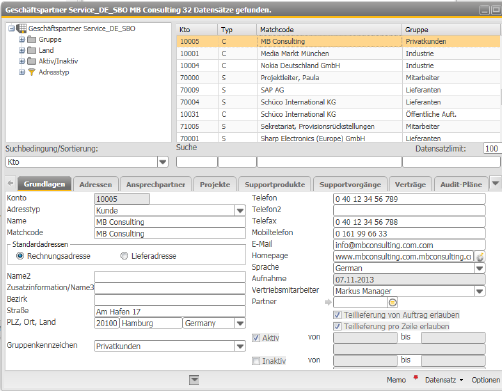Click the red pin next to Memo
The height and width of the screenshot is (391, 502).
[415, 378]
